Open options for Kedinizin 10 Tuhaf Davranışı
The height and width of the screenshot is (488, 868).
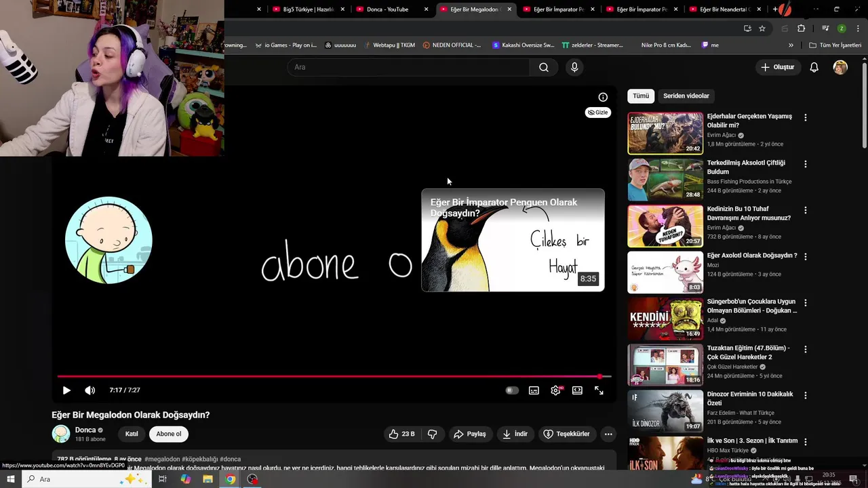805,210
